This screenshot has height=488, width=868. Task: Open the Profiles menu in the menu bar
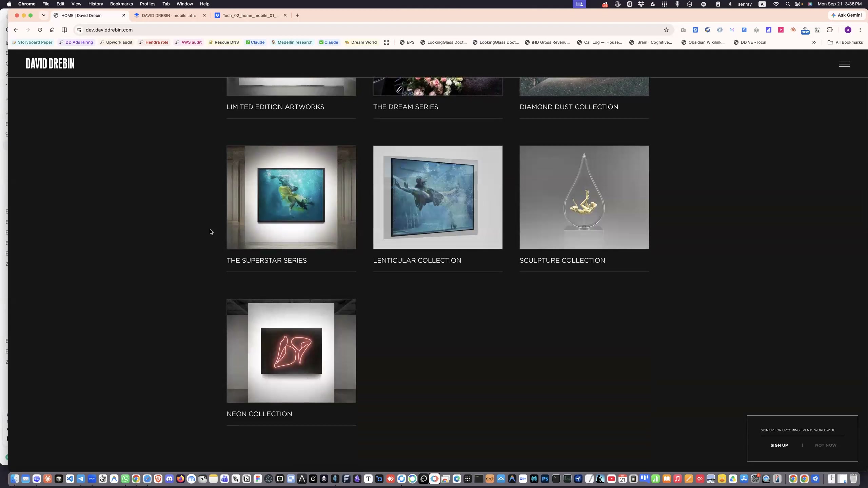point(147,4)
